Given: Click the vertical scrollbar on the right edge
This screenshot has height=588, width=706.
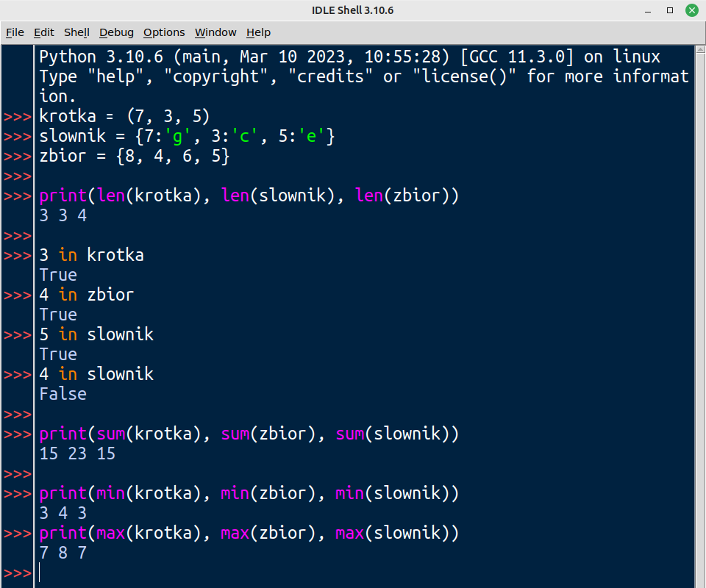Looking at the screenshot, I should 699,294.
